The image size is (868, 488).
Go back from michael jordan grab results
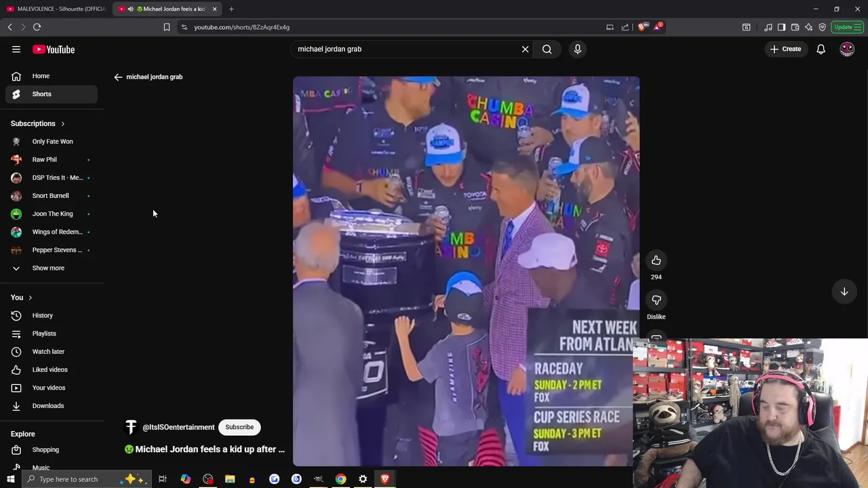coord(118,77)
